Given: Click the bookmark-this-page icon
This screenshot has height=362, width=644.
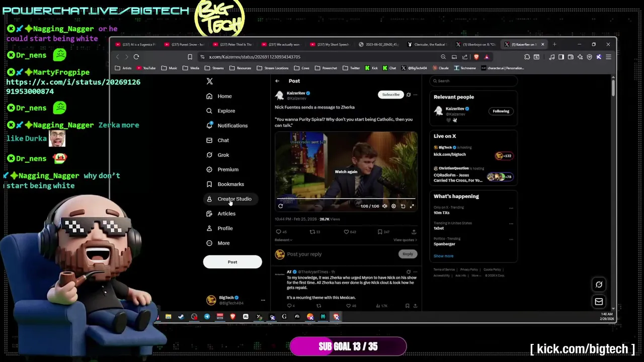Looking at the screenshot, I should pyautogui.click(x=190, y=57).
